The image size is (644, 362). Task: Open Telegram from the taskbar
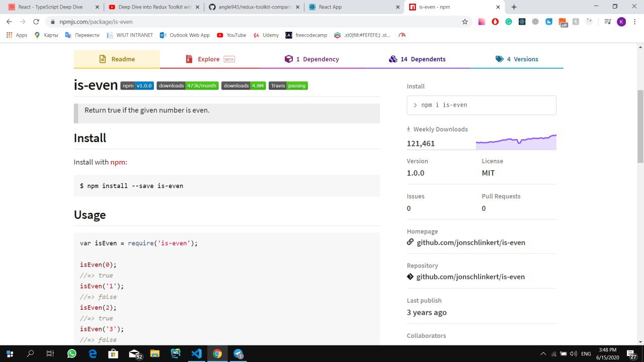click(x=238, y=353)
